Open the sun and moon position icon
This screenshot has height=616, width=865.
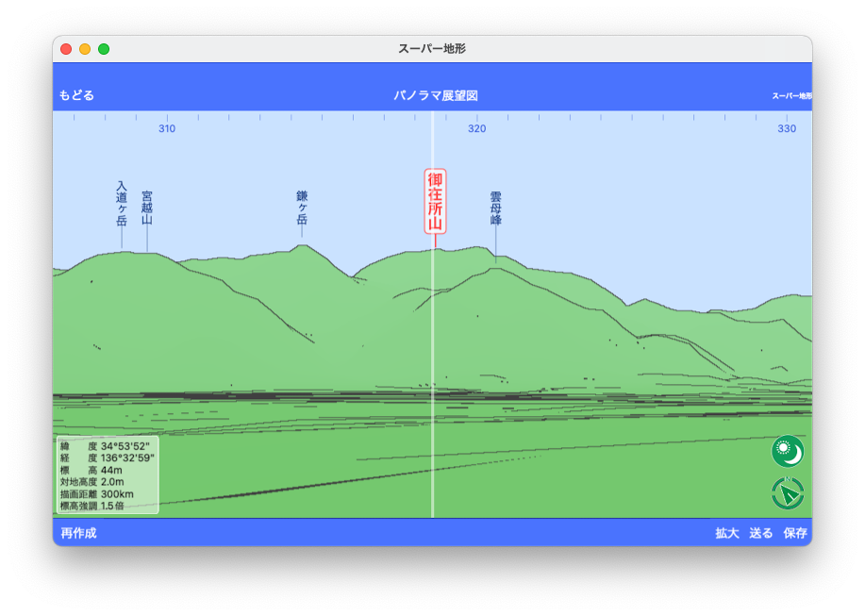click(x=788, y=451)
